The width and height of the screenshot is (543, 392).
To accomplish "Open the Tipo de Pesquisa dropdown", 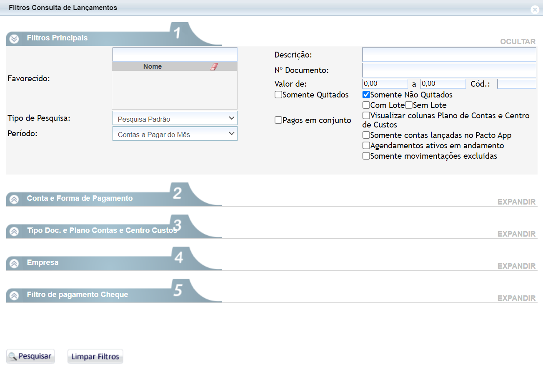I will pyautogui.click(x=175, y=118).
